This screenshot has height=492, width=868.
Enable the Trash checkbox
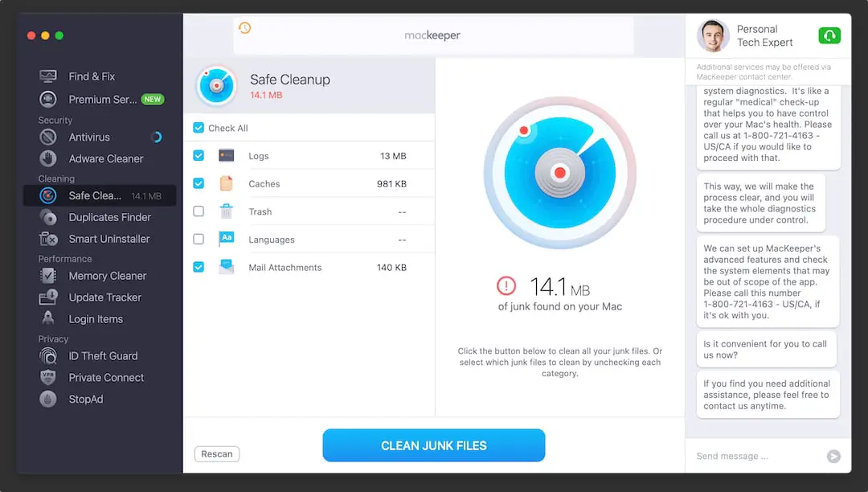[x=199, y=211]
